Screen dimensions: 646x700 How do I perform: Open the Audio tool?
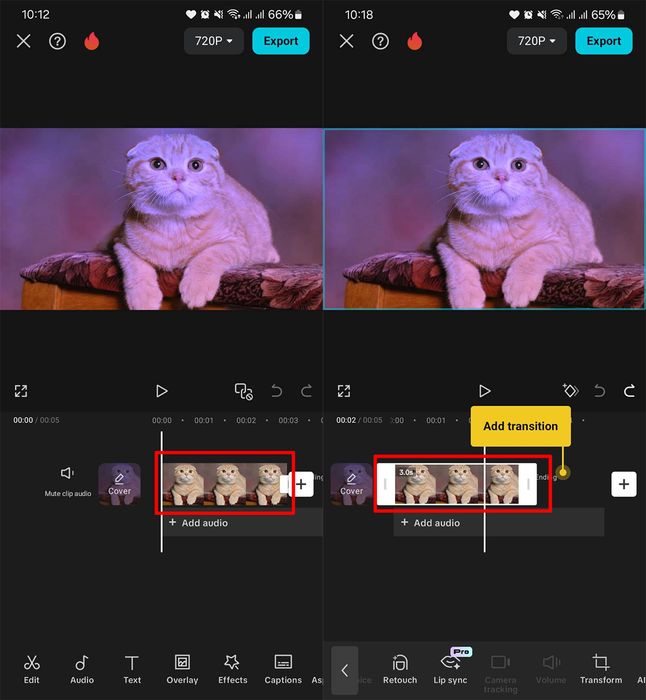pos(82,669)
